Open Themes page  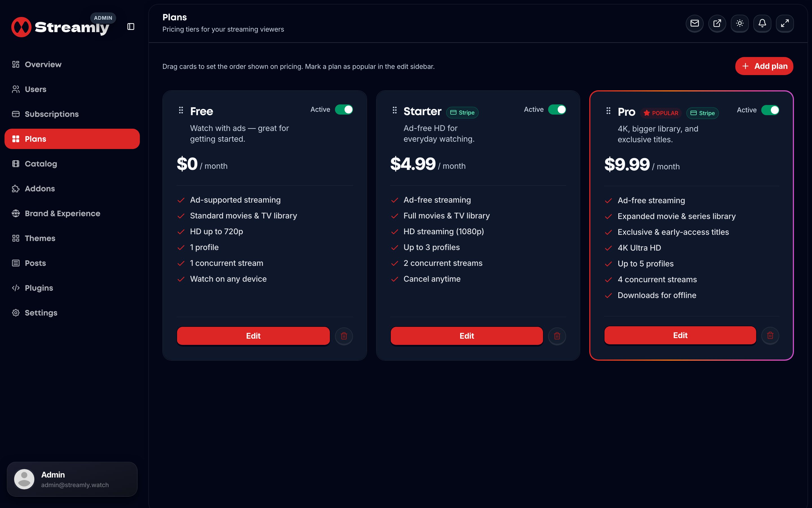(72, 238)
